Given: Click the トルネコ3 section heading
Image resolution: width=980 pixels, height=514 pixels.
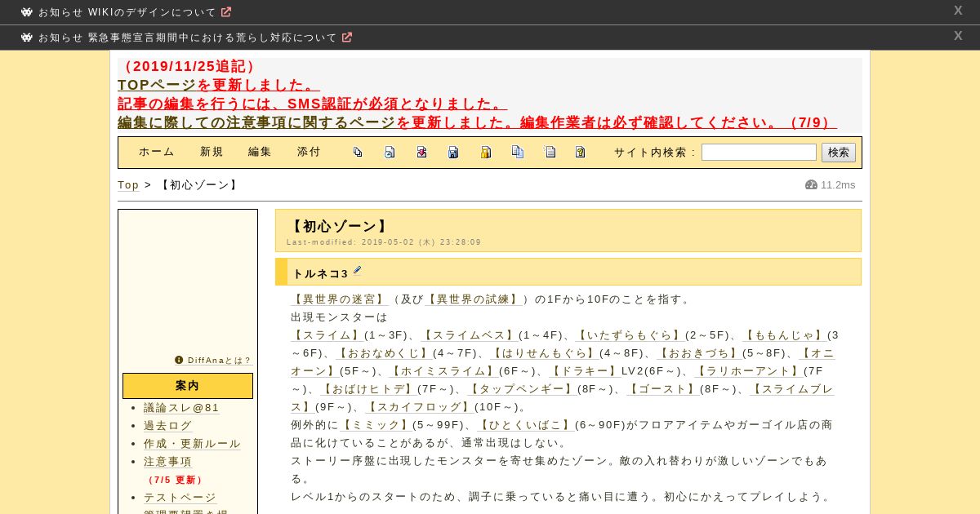Looking at the screenshot, I should pos(320,273).
